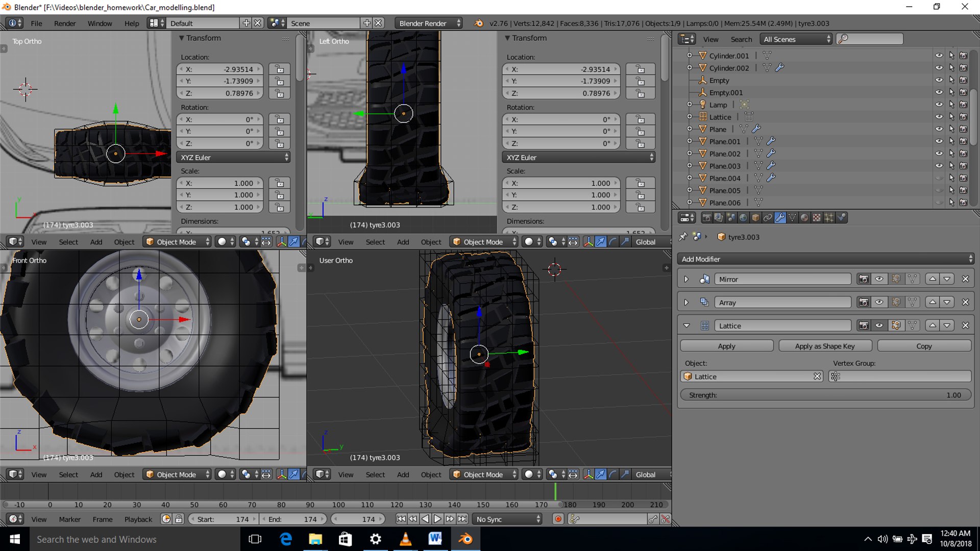The height and width of the screenshot is (551, 980).
Task: Move the Array modifier up
Action: (x=933, y=302)
